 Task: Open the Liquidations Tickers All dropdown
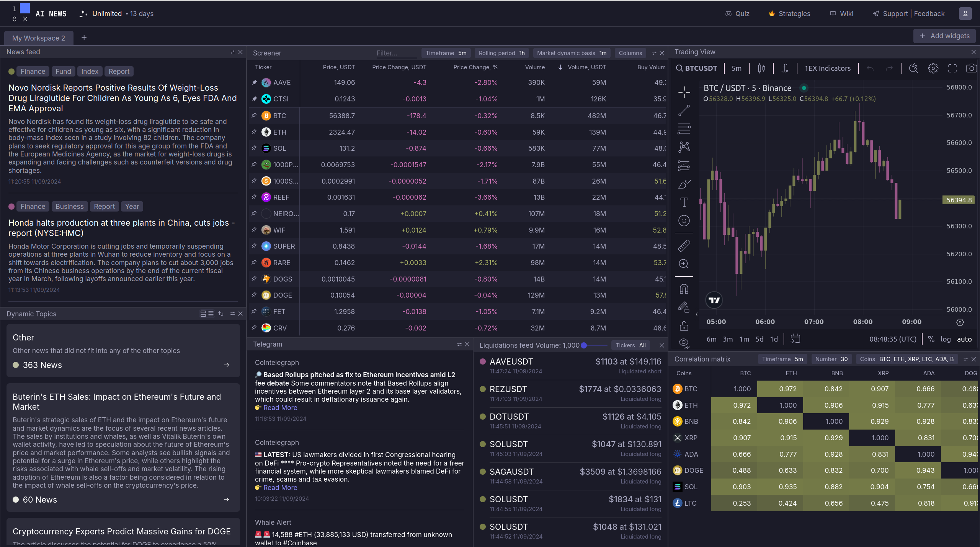pos(630,345)
